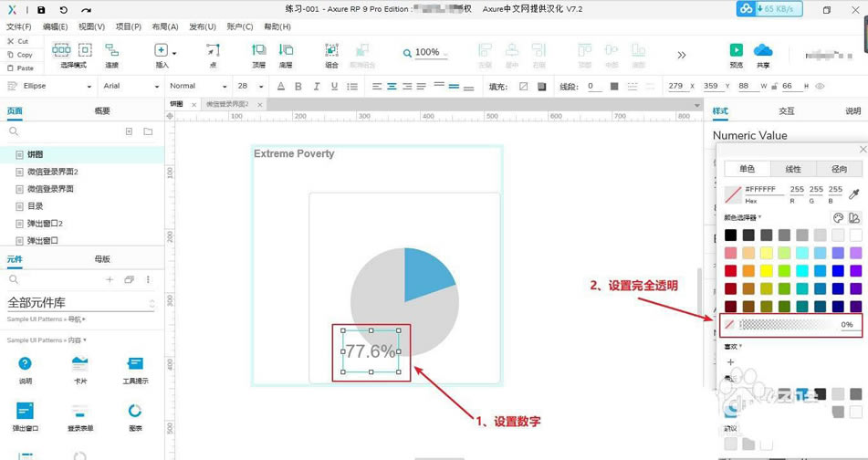
Task: Align text right
Action: tap(407, 87)
